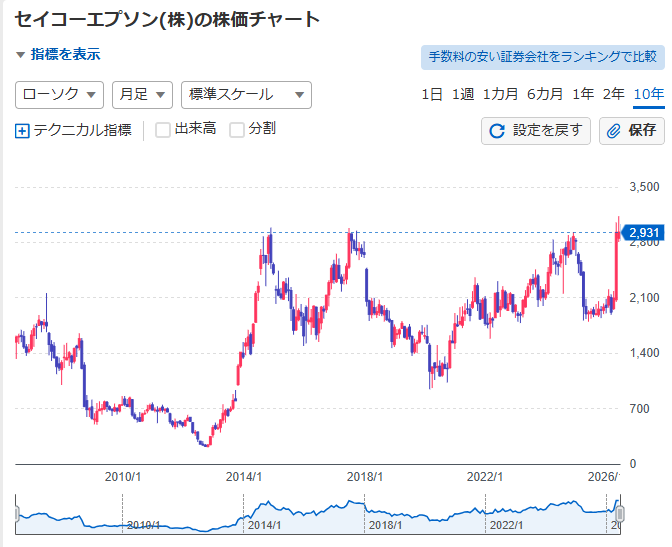The width and height of the screenshot is (672, 547).
Task: Click the circular refresh icon in 設定を戻す
Action: click(x=497, y=131)
